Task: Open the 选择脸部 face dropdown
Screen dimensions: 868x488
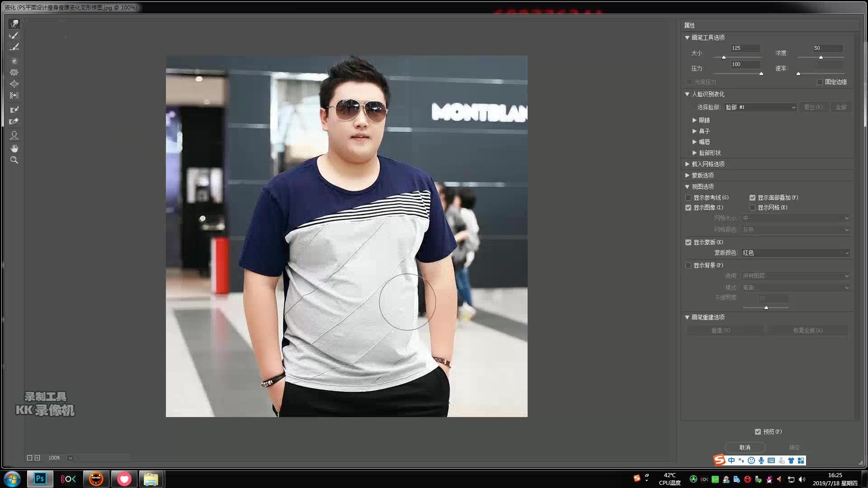Action: coord(760,108)
